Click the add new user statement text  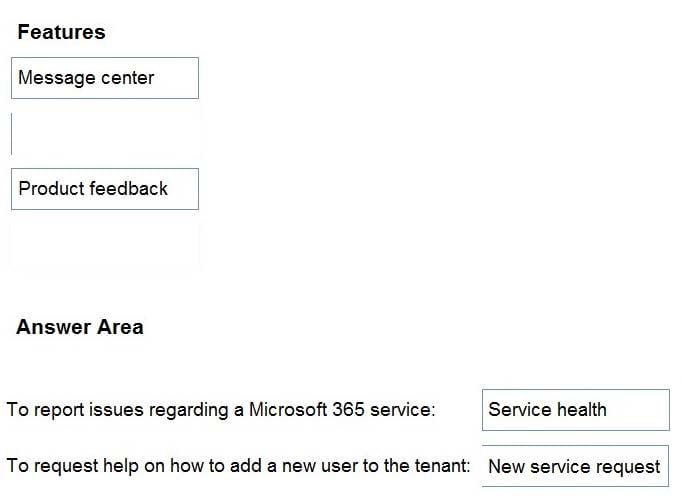coord(238,466)
